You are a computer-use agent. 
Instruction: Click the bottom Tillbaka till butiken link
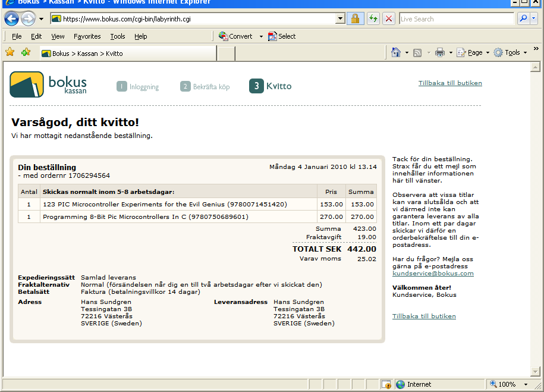tap(424, 316)
